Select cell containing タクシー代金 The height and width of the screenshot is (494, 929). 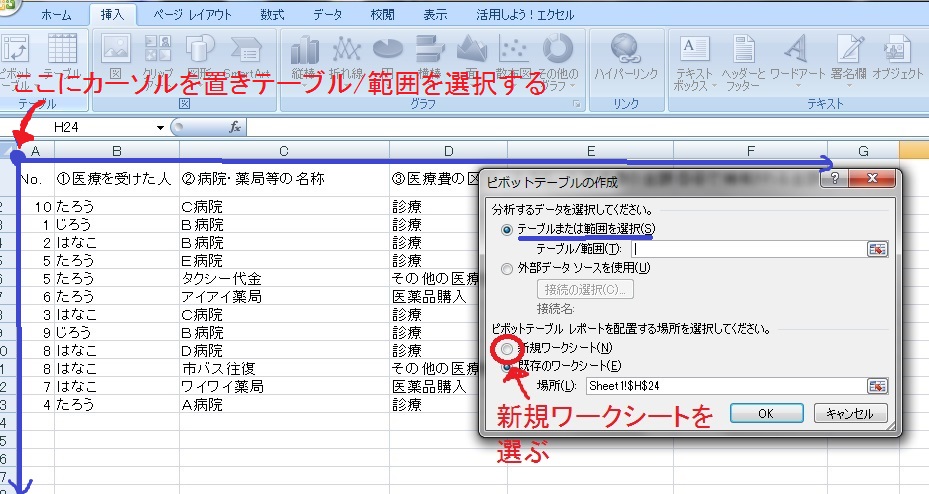tap(284, 278)
